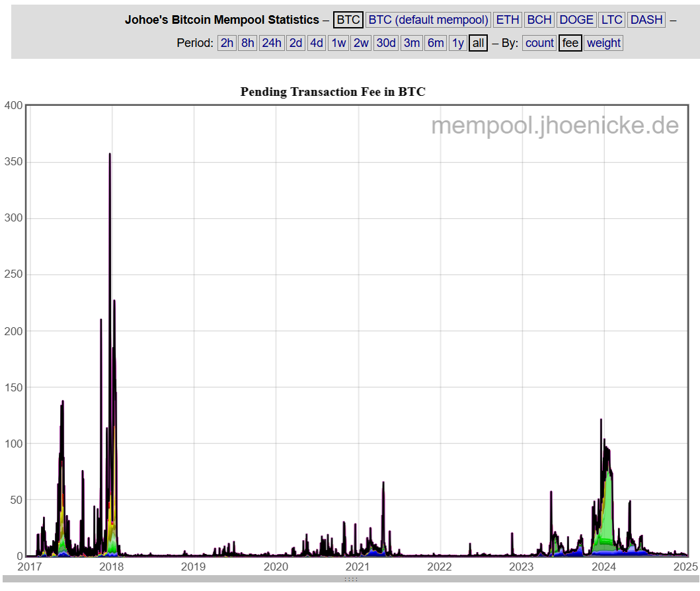Set period to 2h
The height and width of the screenshot is (591, 700).
click(x=227, y=43)
